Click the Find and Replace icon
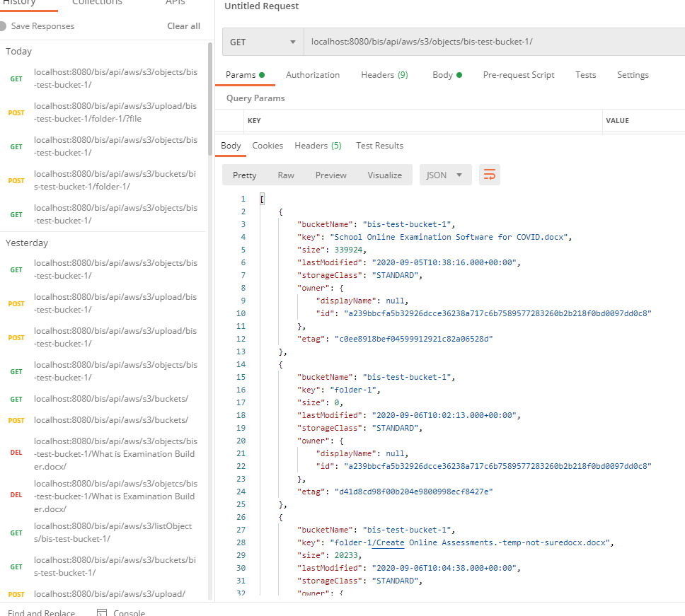Viewport: 685px width, 616px height. point(42,612)
